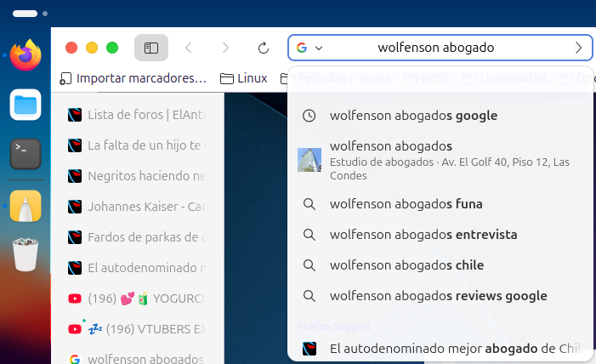Image resolution: width=596 pixels, height=364 pixels.
Task: Click favicon of Firefox Suggest abogado result
Action: (309, 349)
